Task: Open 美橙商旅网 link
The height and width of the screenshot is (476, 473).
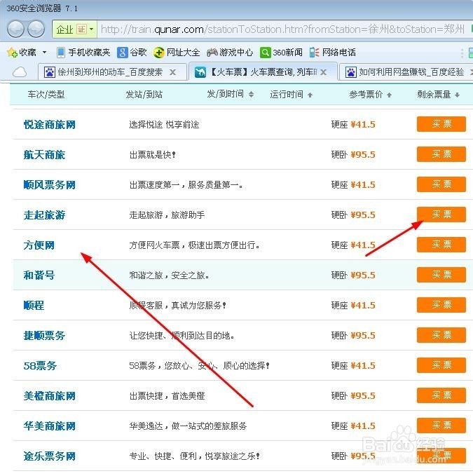Action: click(x=50, y=396)
